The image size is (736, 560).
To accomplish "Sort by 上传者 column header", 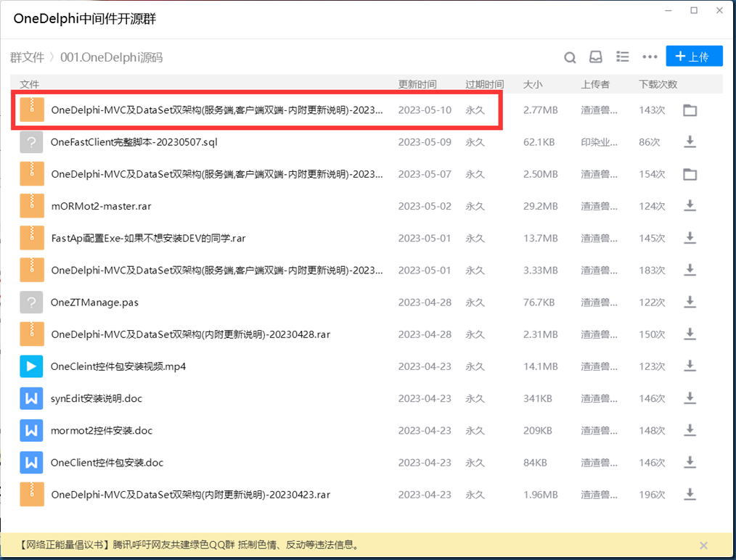I will coord(595,84).
